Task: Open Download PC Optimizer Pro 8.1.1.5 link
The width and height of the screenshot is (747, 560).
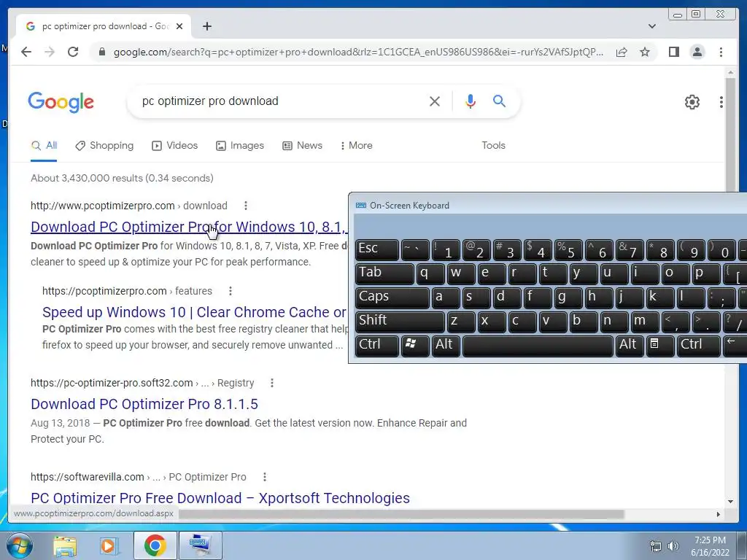Action: pos(144,404)
